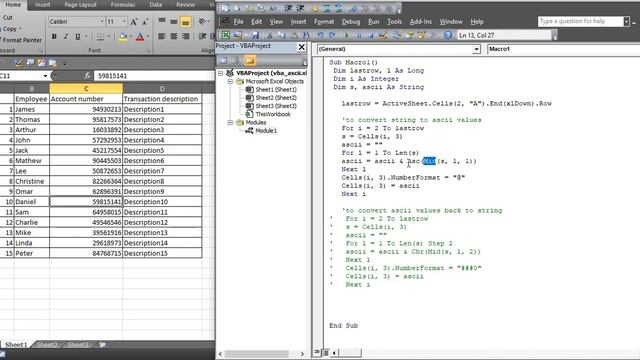Screen dimensions: 640x360
Task: Open the Tools menu in VBA editor
Action: 394,22
